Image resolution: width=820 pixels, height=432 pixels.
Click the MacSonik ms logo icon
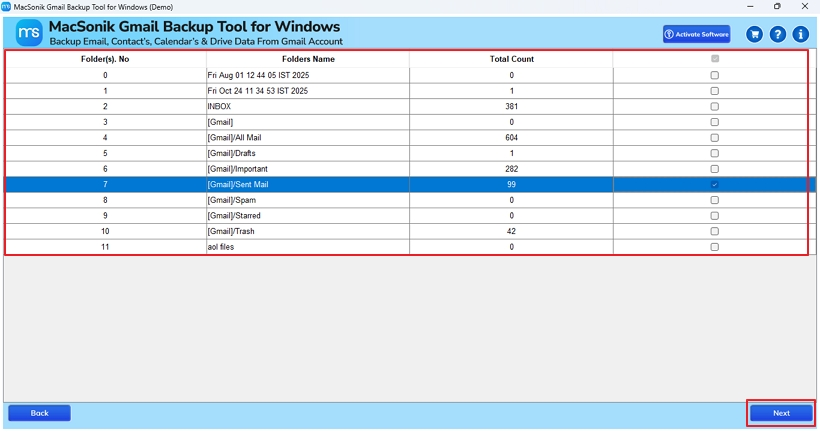tap(29, 33)
